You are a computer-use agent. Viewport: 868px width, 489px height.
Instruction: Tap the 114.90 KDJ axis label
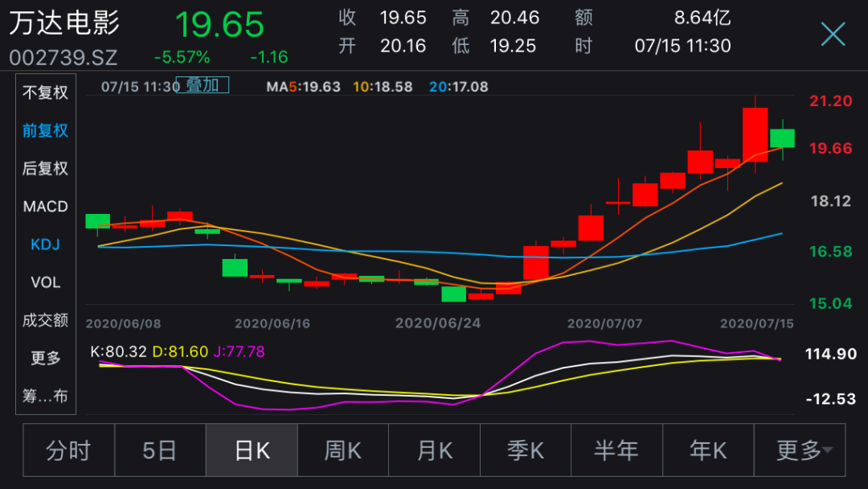(x=830, y=354)
